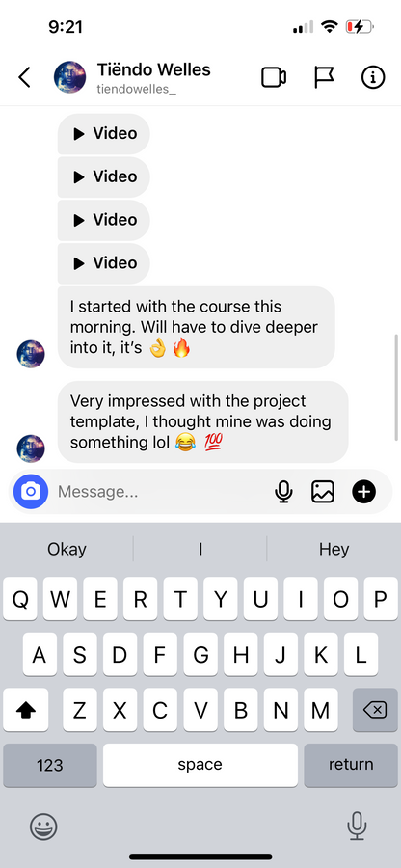The width and height of the screenshot is (401, 868).
Task: Tap the Message... text field
Action: [160, 491]
